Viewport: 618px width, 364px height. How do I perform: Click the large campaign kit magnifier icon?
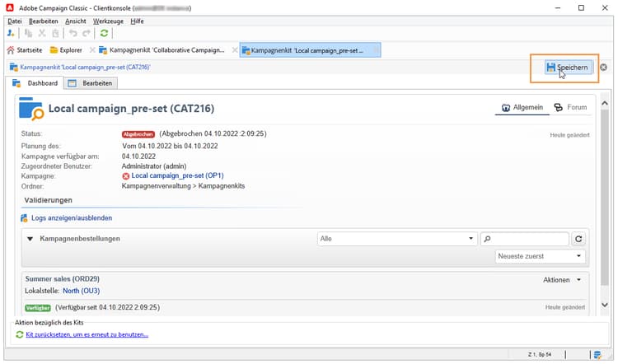pos(30,109)
